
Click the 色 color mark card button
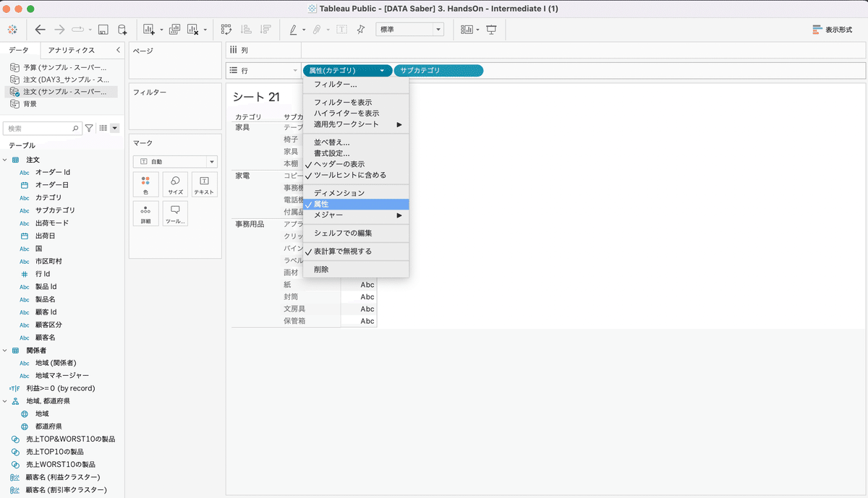pyautogui.click(x=145, y=185)
